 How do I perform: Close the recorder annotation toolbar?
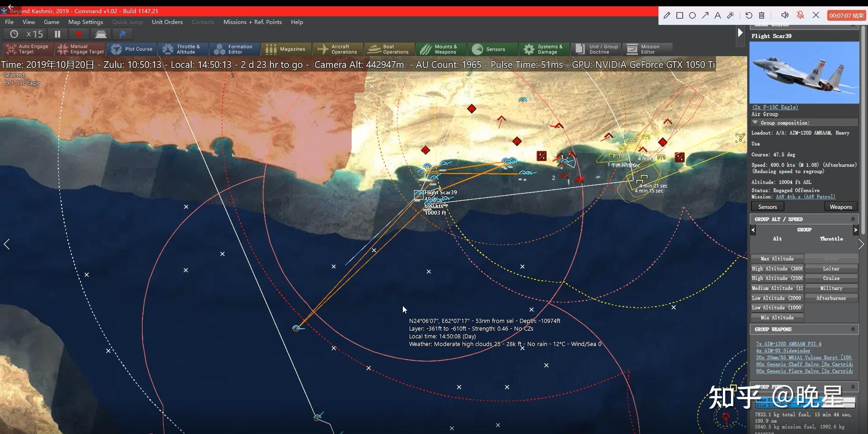coord(816,15)
